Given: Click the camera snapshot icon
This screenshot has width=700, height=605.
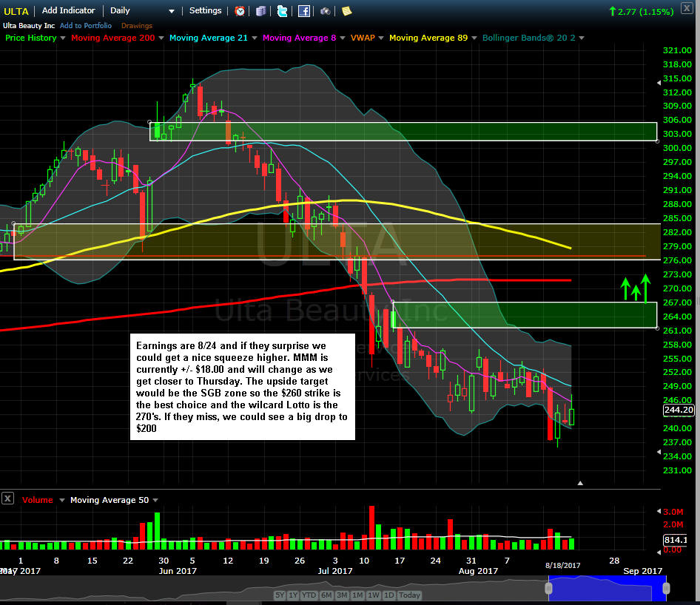Looking at the screenshot, I should [x=326, y=11].
